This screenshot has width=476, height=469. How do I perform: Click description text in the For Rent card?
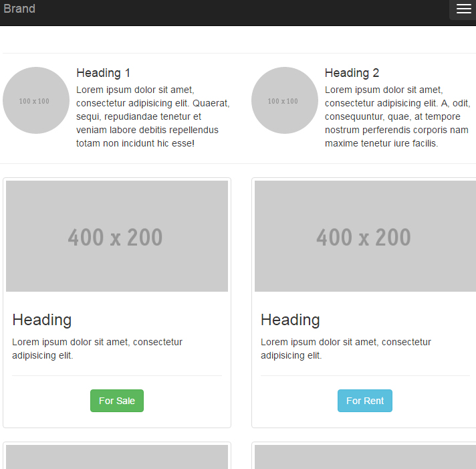[x=346, y=349]
